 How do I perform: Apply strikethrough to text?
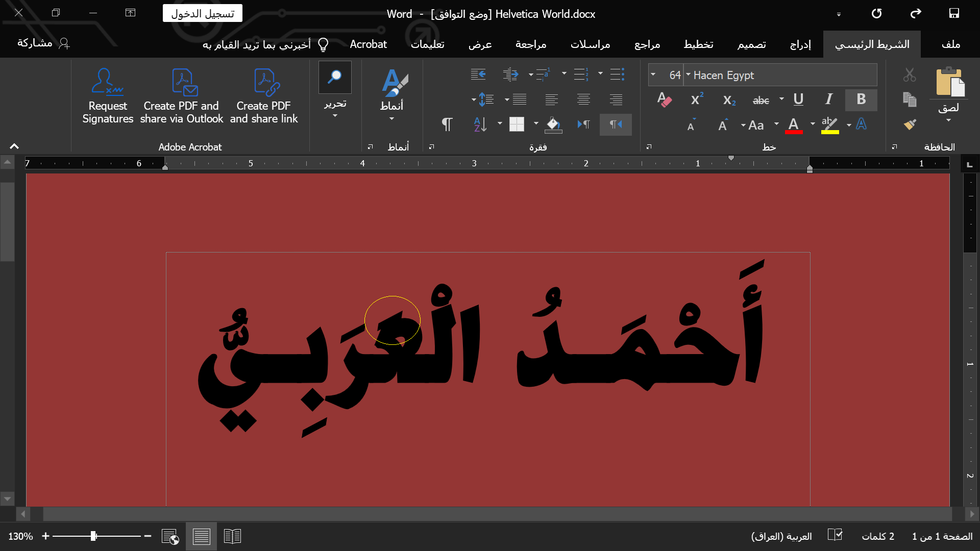click(761, 101)
